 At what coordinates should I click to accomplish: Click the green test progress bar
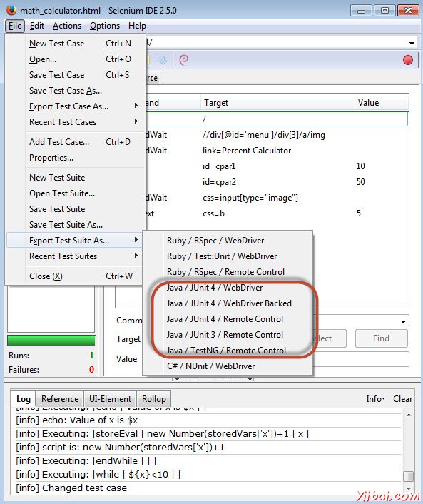click(x=51, y=341)
